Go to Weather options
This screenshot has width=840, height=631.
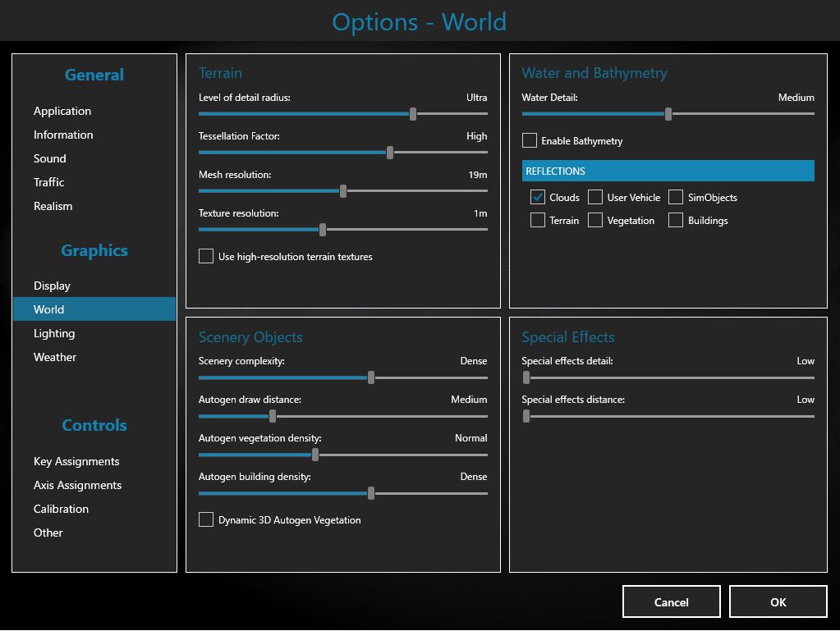pos(55,357)
